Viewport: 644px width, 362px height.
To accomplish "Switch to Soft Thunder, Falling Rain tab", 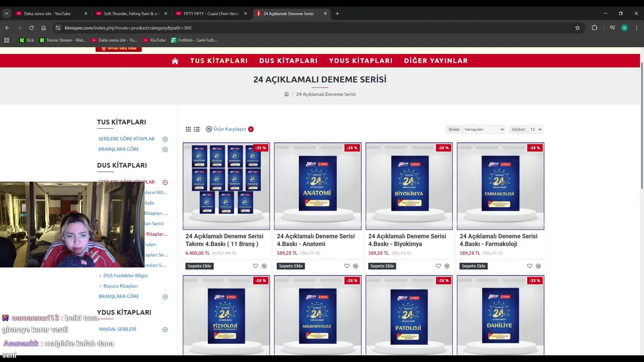I will click(x=131, y=14).
